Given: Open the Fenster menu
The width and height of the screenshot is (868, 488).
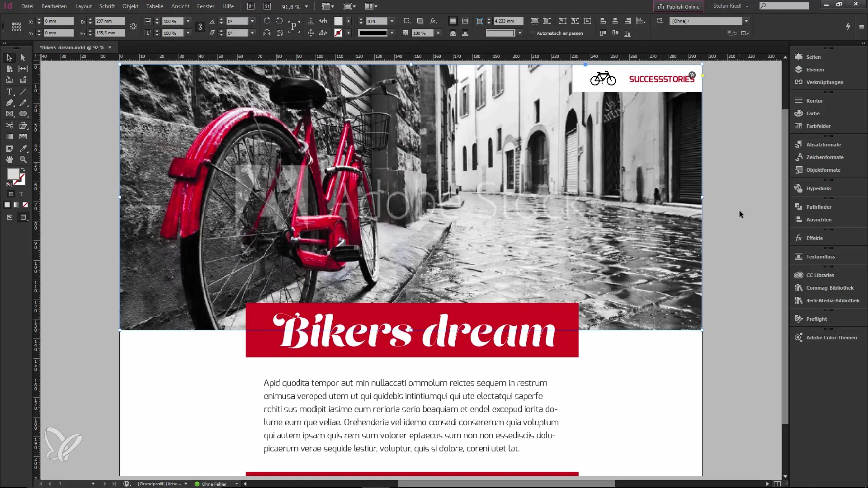Looking at the screenshot, I should [206, 6].
